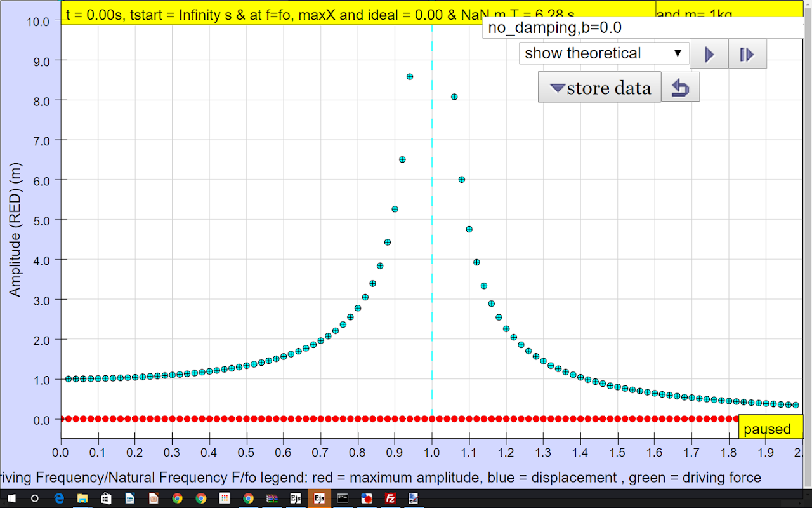The height and width of the screenshot is (508, 812).
Task: Expand the store data menu
Action: (599, 87)
